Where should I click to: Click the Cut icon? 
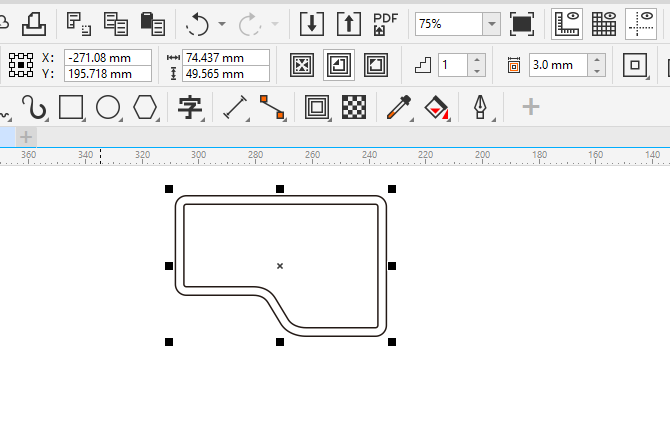pos(79,24)
